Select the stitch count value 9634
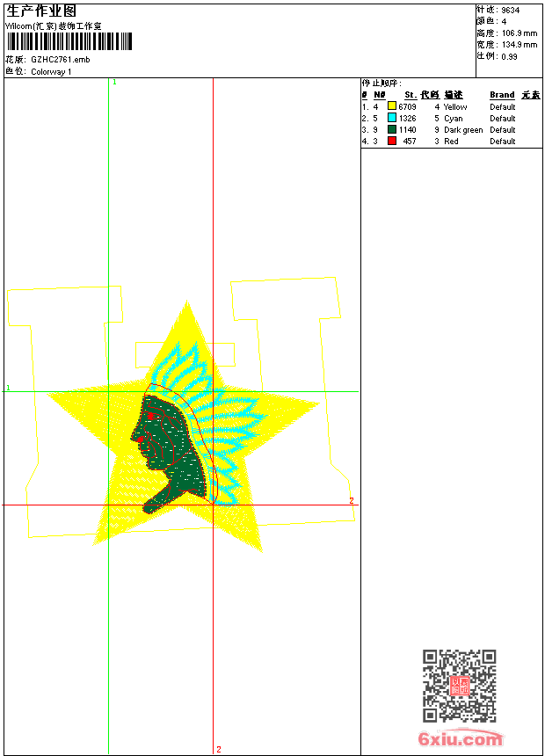The image size is (545, 756). pyautogui.click(x=510, y=11)
